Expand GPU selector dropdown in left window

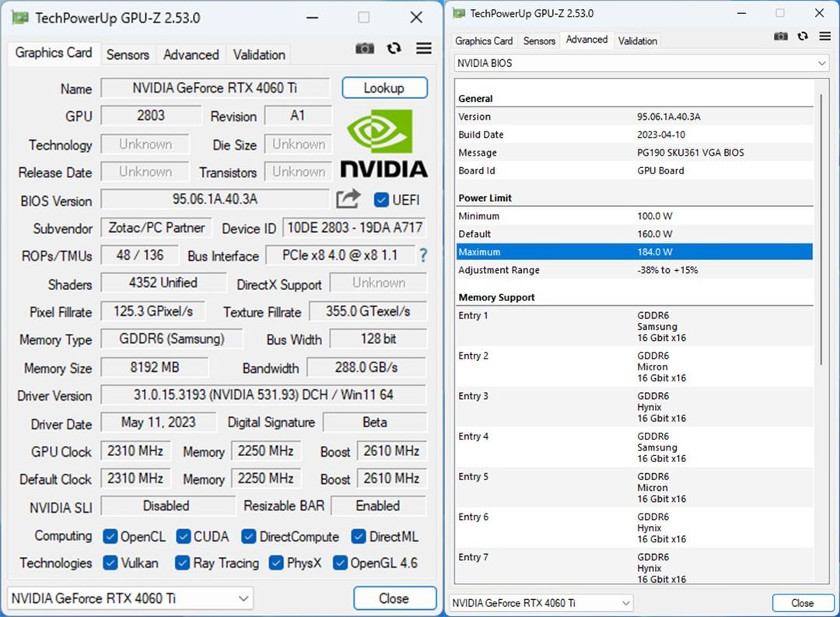(130, 598)
